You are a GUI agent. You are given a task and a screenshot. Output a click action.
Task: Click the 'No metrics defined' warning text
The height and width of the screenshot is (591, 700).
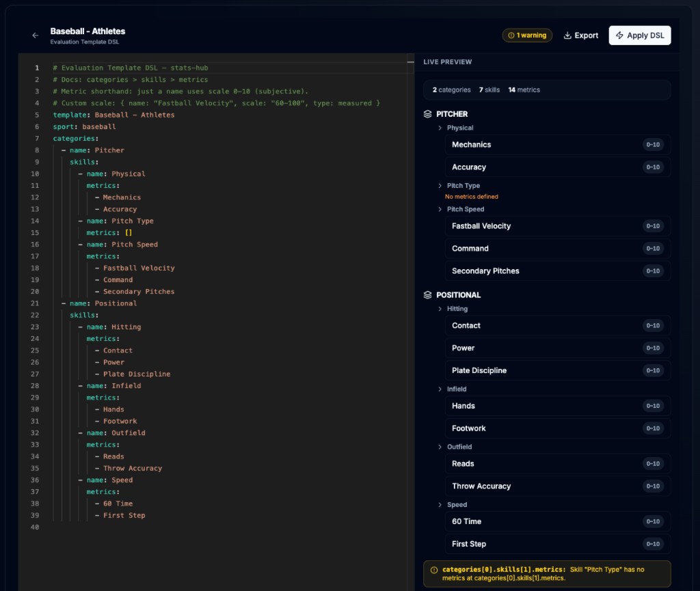(x=472, y=197)
